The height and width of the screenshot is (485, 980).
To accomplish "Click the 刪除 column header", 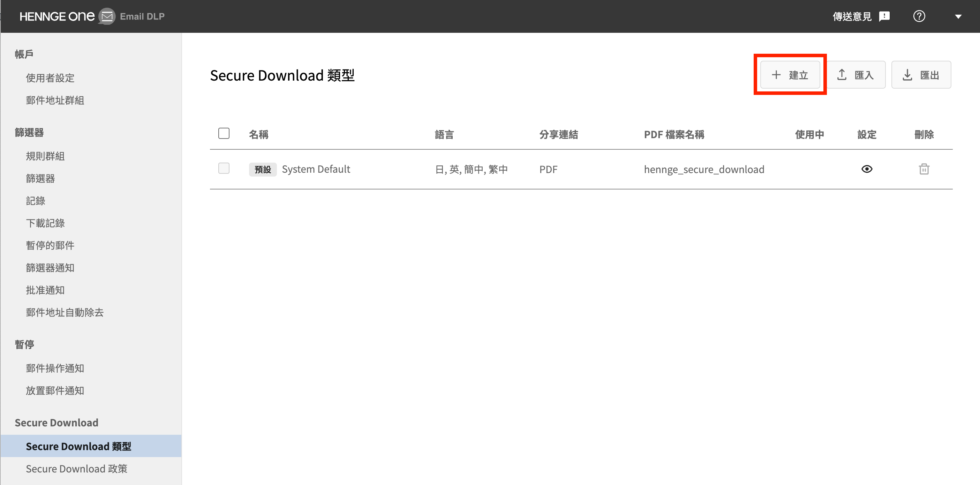I will tap(924, 134).
